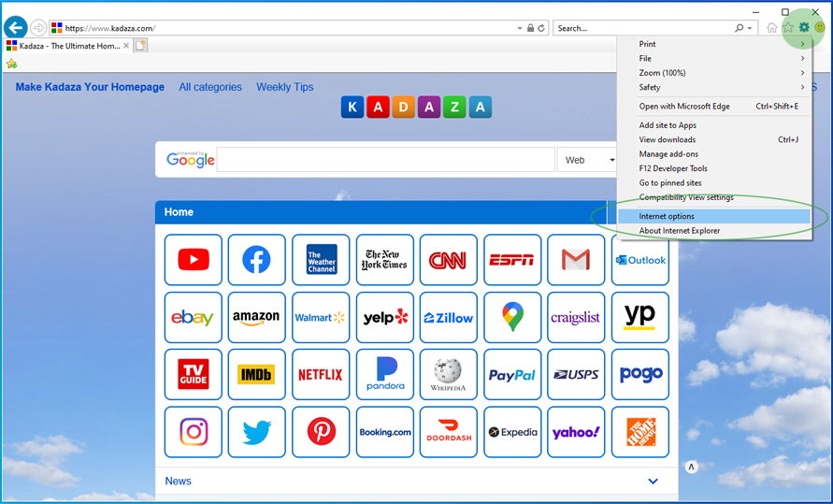Open the address bar history dropdown arrow

coord(520,28)
